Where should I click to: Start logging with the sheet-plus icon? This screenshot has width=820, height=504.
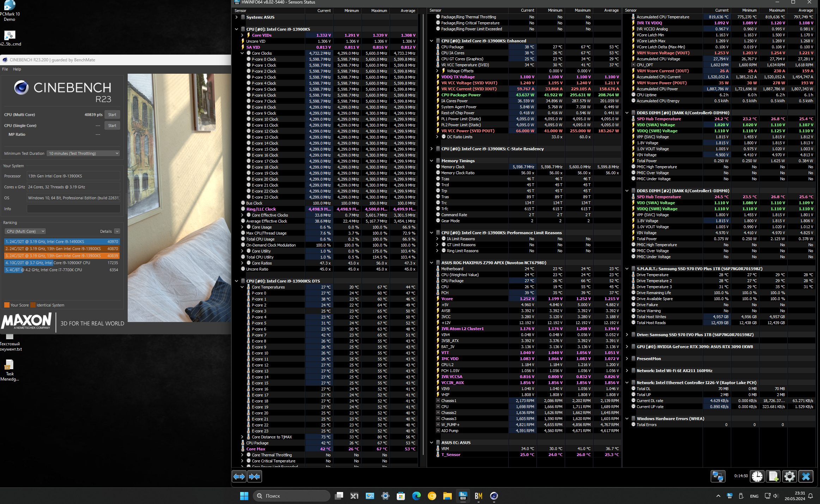tap(773, 476)
